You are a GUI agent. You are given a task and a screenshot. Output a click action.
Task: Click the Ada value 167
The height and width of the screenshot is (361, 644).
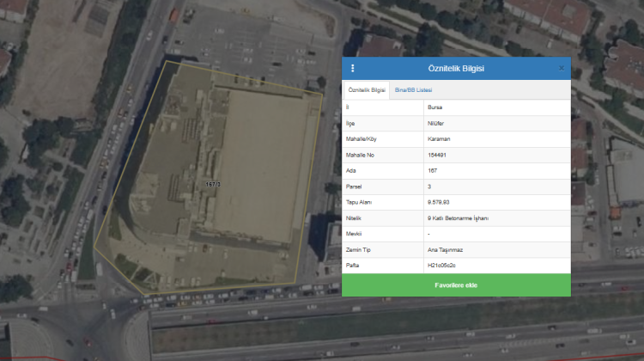(x=432, y=170)
